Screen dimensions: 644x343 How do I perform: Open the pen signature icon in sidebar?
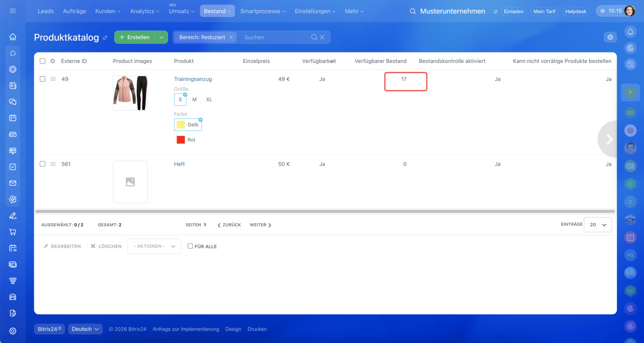pyautogui.click(x=13, y=216)
